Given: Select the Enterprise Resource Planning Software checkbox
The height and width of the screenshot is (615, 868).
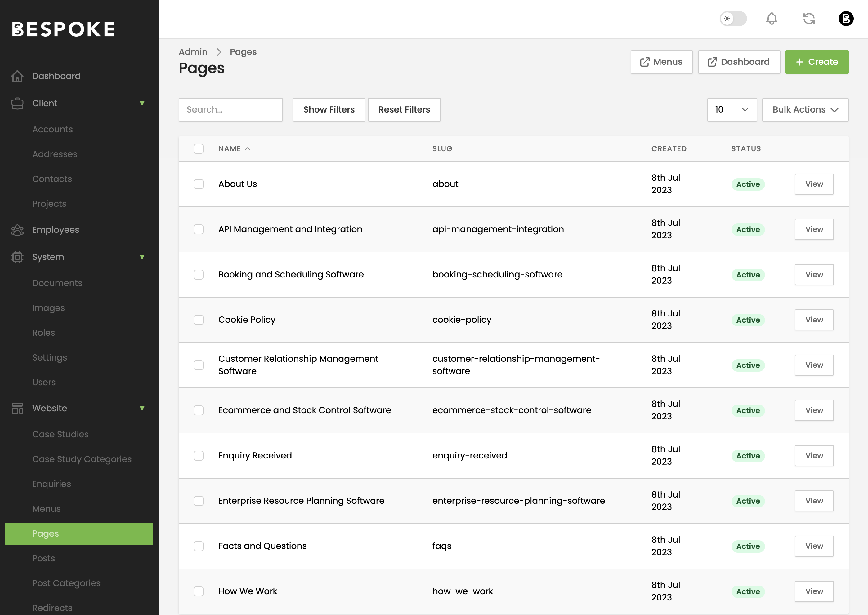Looking at the screenshot, I should coord(199,501).
